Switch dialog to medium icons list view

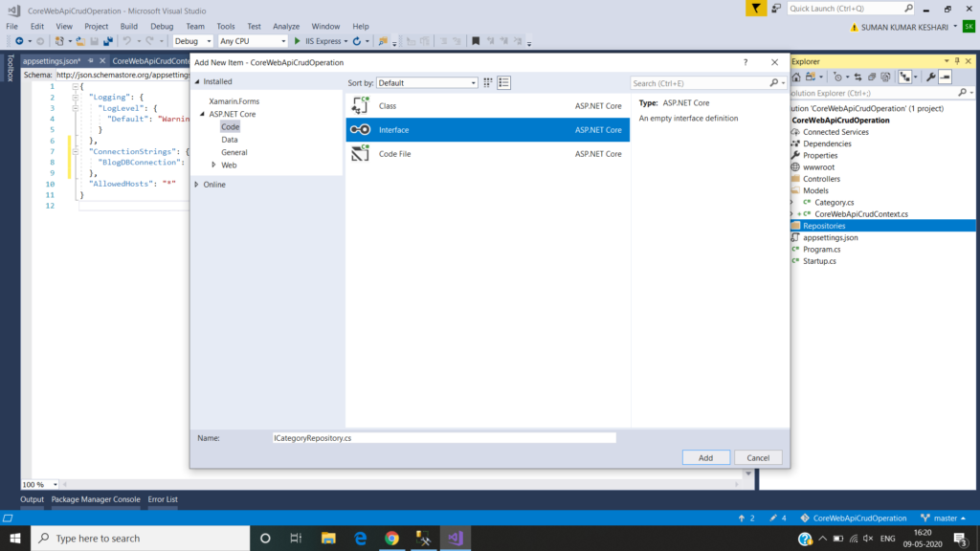tap(503, 82)
